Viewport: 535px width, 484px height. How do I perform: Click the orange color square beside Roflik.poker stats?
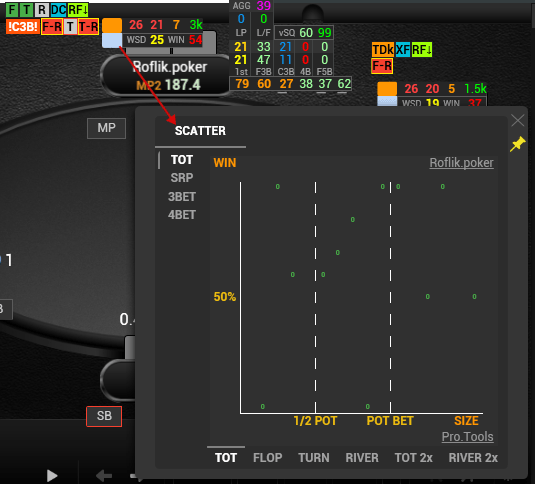tap(112, 25)
